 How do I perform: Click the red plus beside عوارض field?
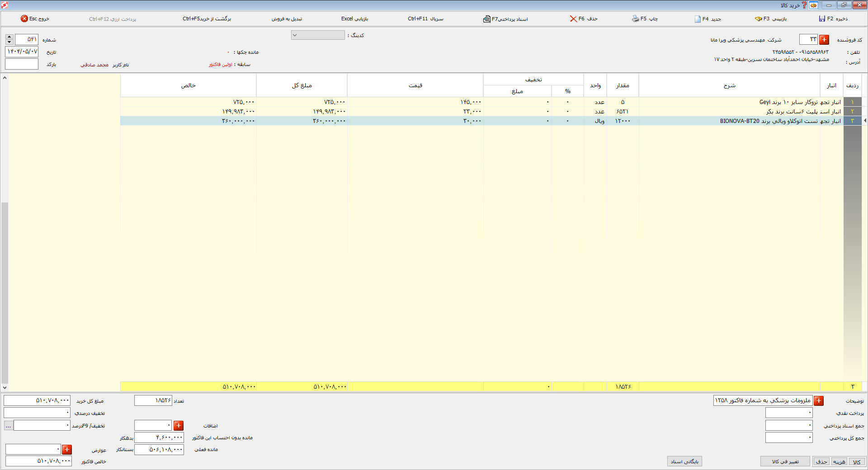click(67, 449)
